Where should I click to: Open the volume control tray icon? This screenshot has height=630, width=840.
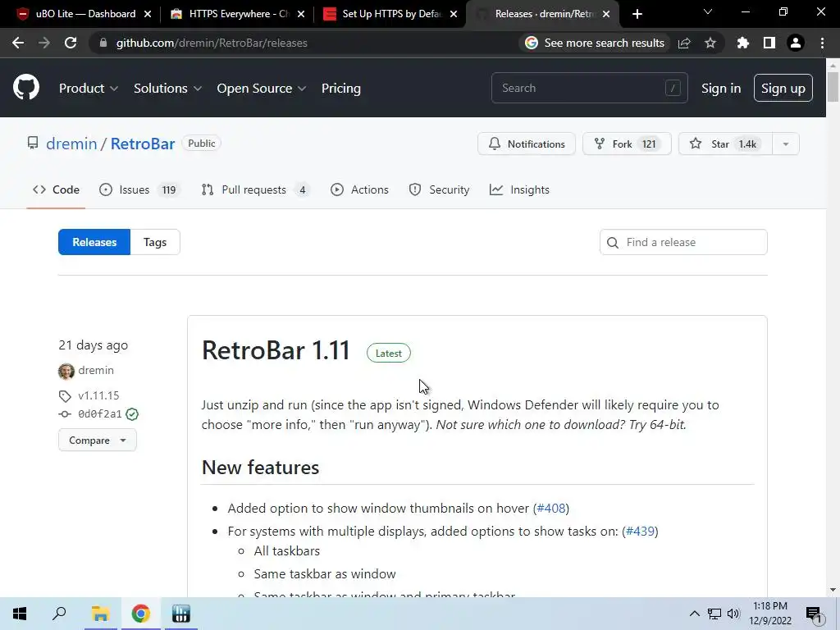[x=733, y=614]
